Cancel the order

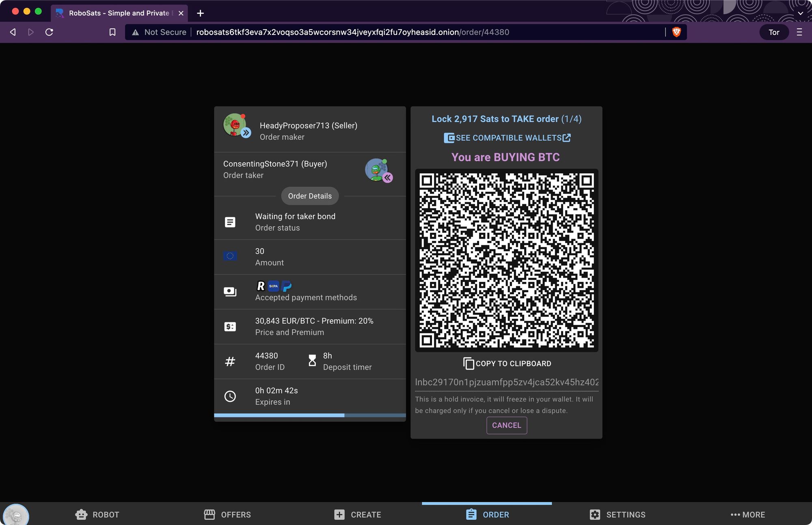pyautogui.click(x=507, y=425)
